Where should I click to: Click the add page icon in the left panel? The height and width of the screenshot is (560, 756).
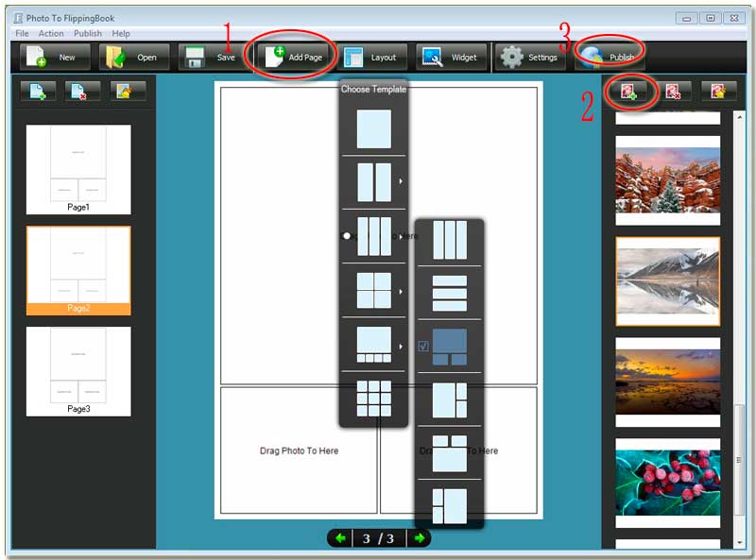tap(38, 91)
